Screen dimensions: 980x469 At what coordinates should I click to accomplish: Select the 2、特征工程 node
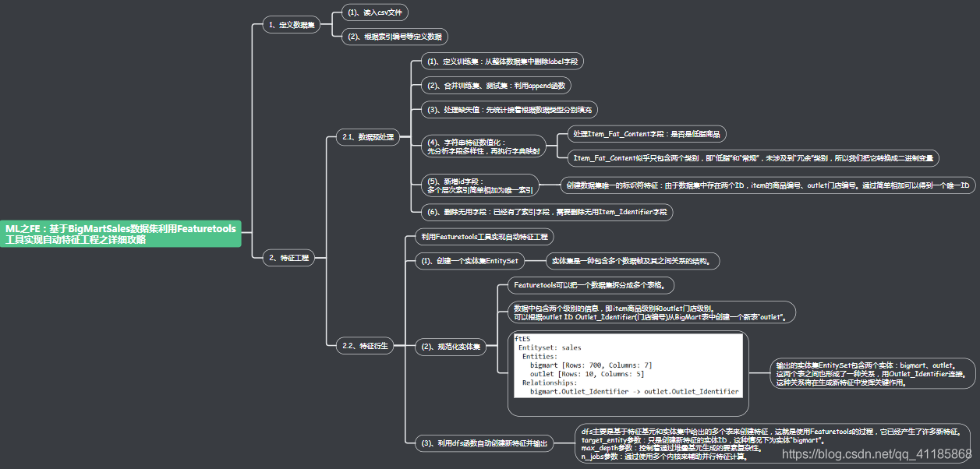(x=288, y=258)
